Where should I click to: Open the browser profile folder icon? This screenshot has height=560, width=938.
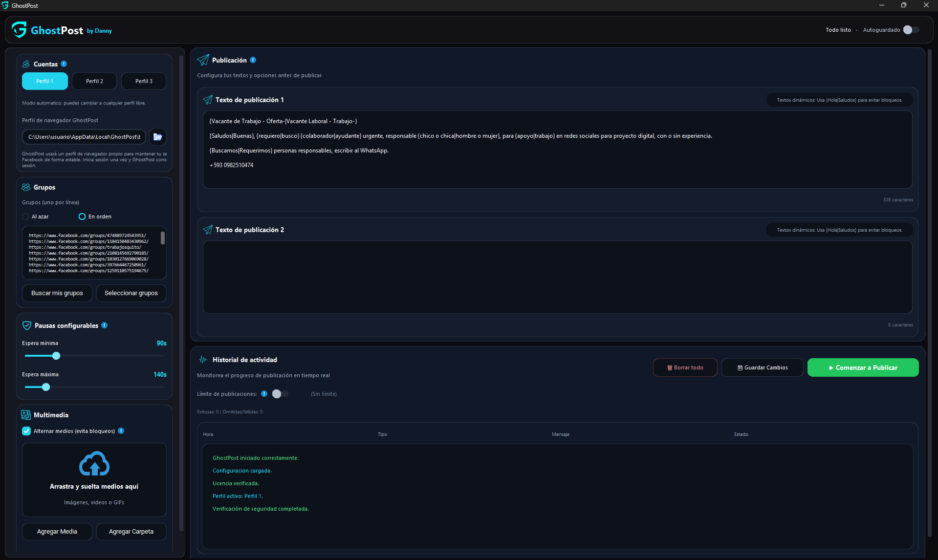pos(157,137)
